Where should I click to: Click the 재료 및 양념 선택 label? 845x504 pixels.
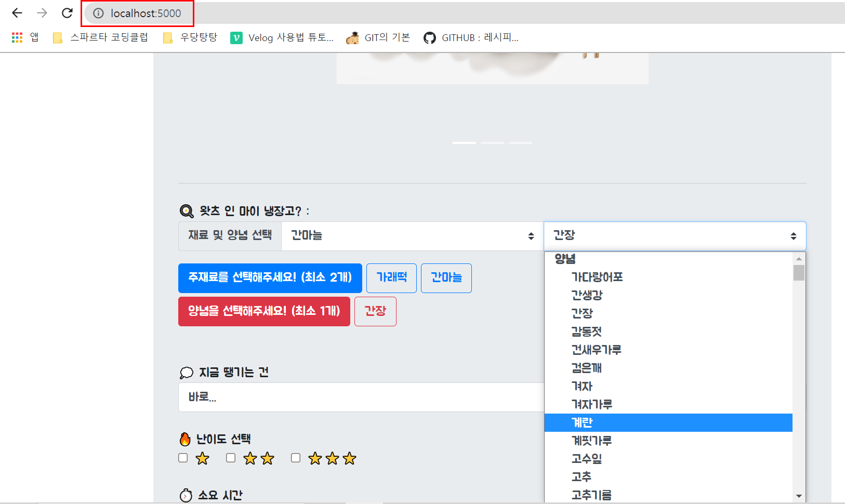point(230,236)
